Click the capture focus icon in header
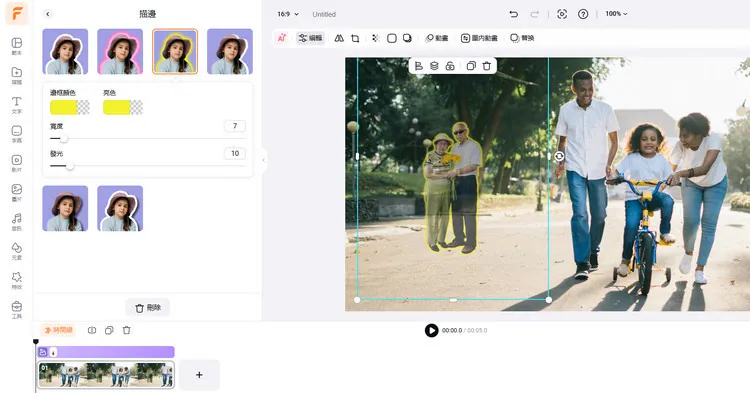This screenshot has width=750, height=393. pyautogui.click(x=562, y=14)
